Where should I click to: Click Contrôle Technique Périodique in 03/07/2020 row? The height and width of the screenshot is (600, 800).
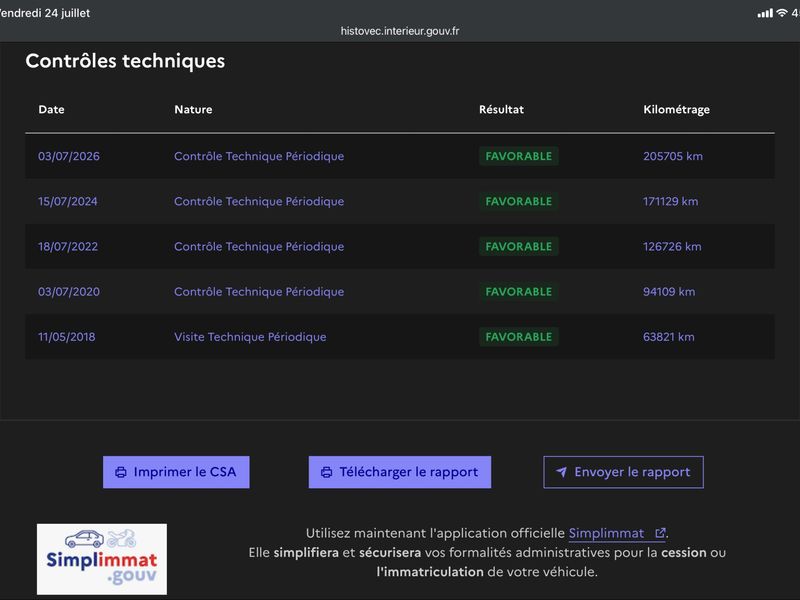(x=259, y=292)
